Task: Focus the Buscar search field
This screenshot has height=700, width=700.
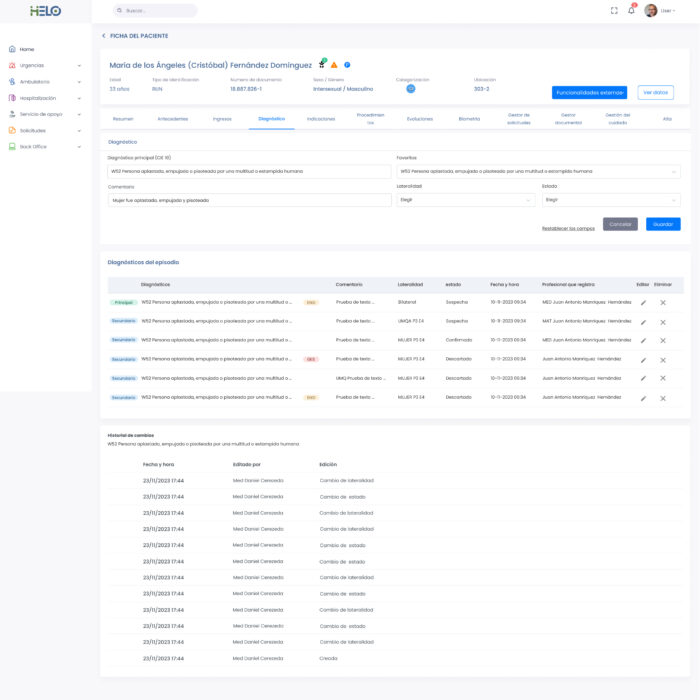Action: pyautogui.click(x=155, y=11)
